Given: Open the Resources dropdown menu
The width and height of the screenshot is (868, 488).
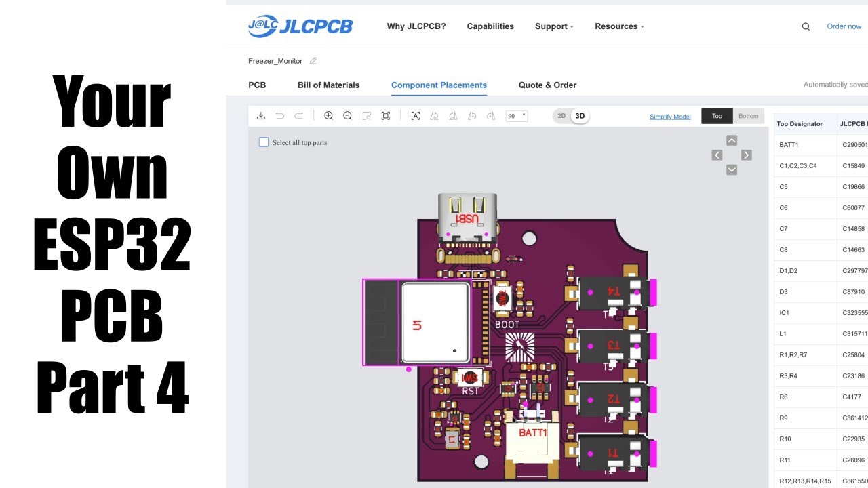Looking at the screenshot, I should point(619,26).
